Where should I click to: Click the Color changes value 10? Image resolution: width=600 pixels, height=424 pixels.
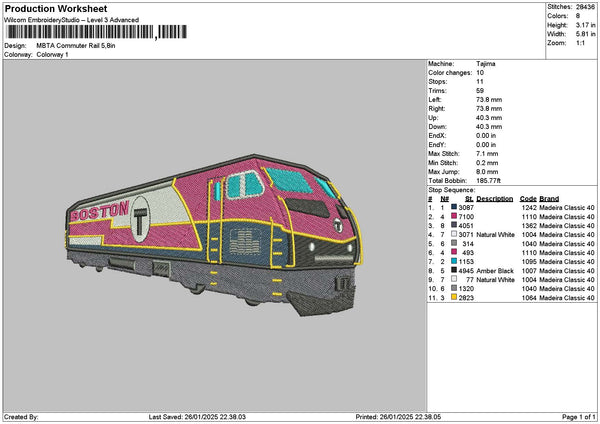[480, 73]
